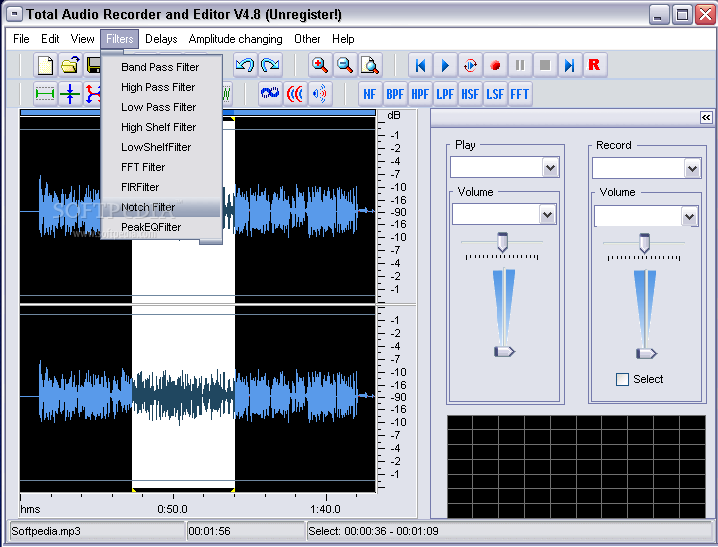Open the Play device dropdown

pyautogui.click(x=550, y=168)
